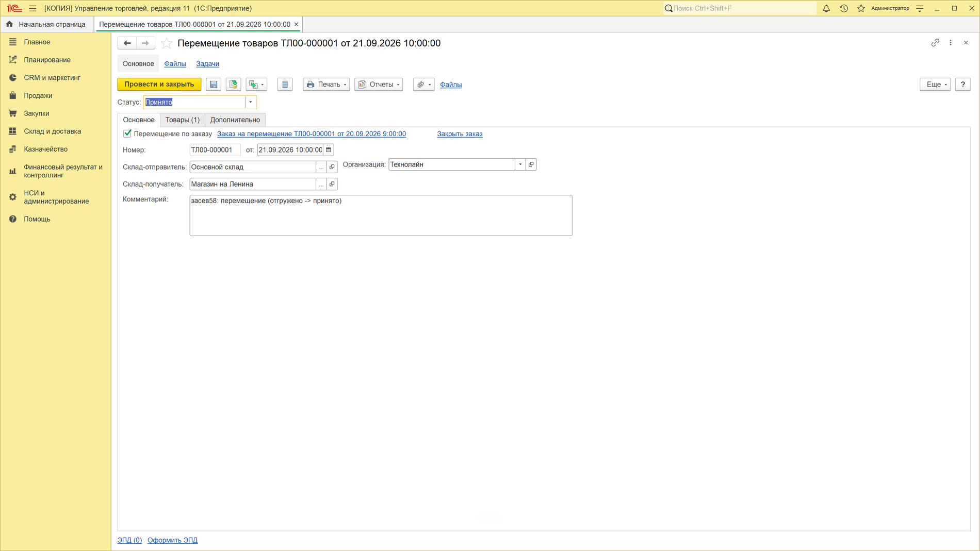Open Магазин на Ленина card icon

pyautogui.click(x=332, y=184)
